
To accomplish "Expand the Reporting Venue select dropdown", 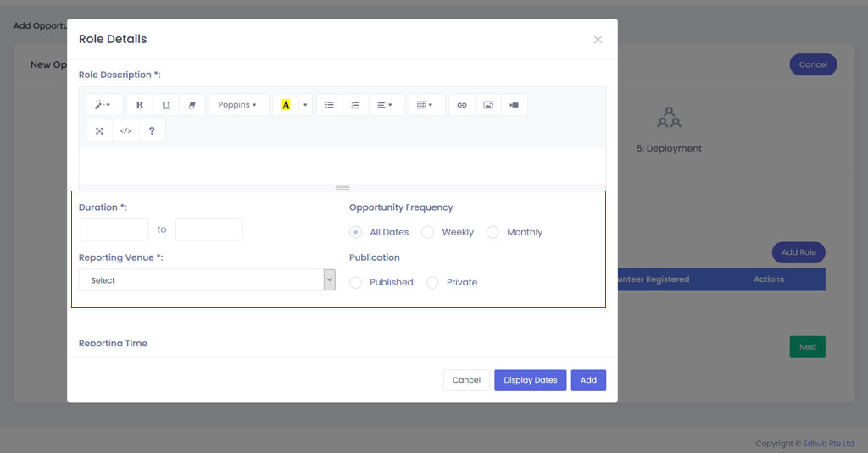I will coord(207,280).
